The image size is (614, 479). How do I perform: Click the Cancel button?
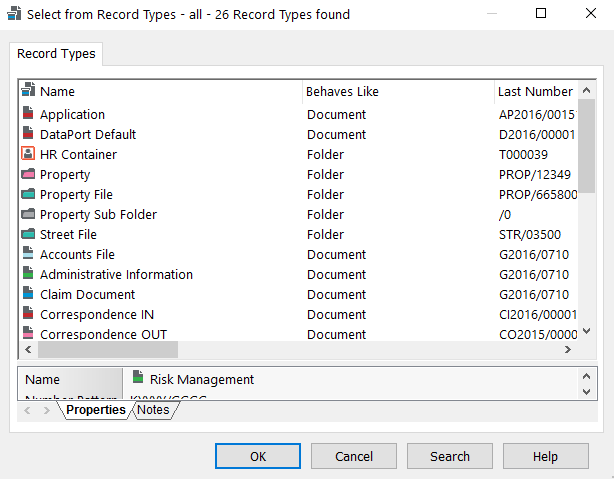tap(354, 456)
